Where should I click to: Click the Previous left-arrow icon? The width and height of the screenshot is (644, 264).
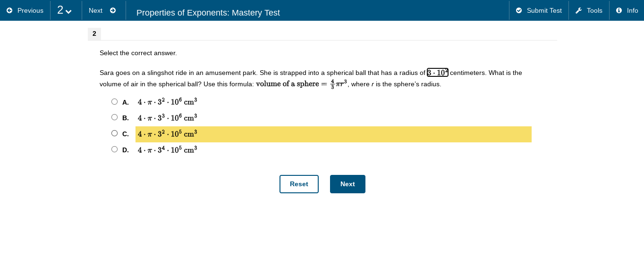(9, 10)
